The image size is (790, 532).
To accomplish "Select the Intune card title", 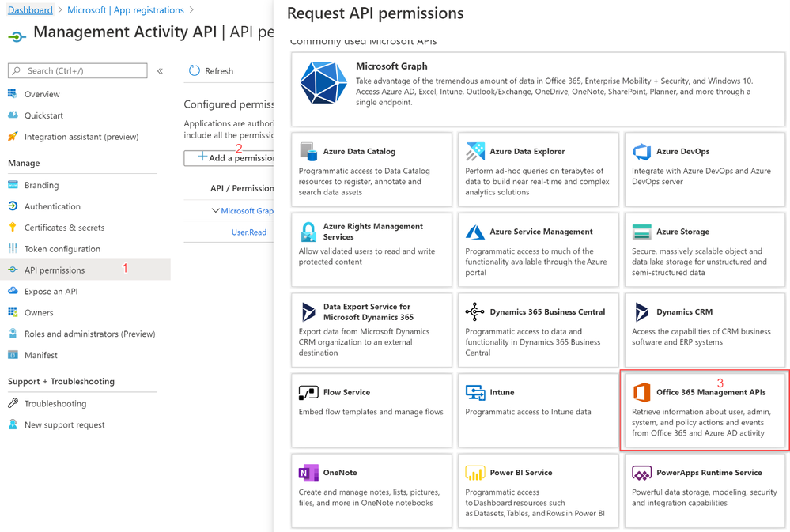I will (502, 392).
